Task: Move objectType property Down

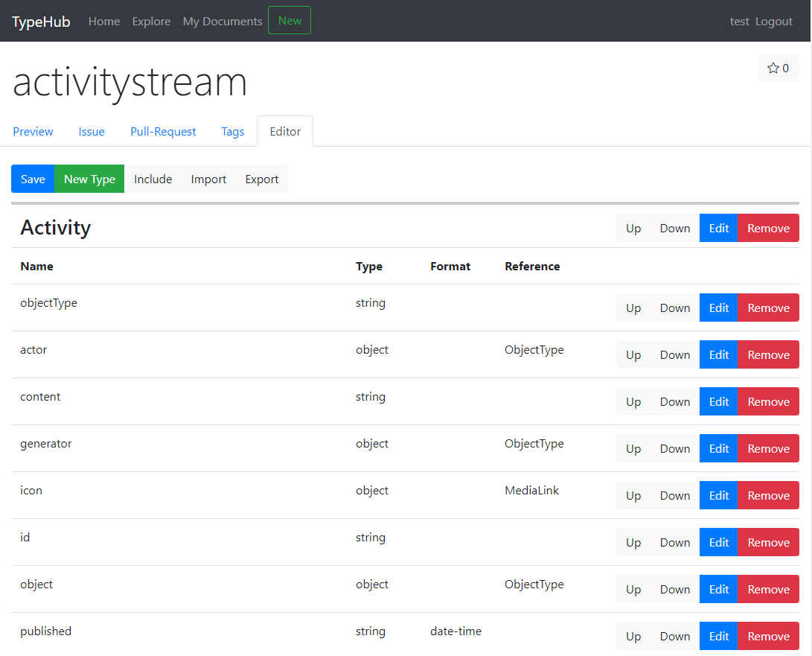Action: pos(675,308)
